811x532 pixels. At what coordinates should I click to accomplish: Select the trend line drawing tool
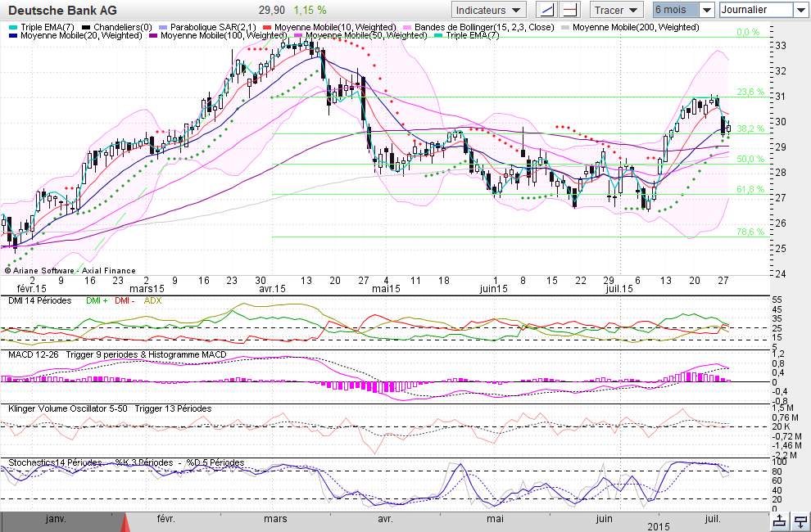pos(547,10)
